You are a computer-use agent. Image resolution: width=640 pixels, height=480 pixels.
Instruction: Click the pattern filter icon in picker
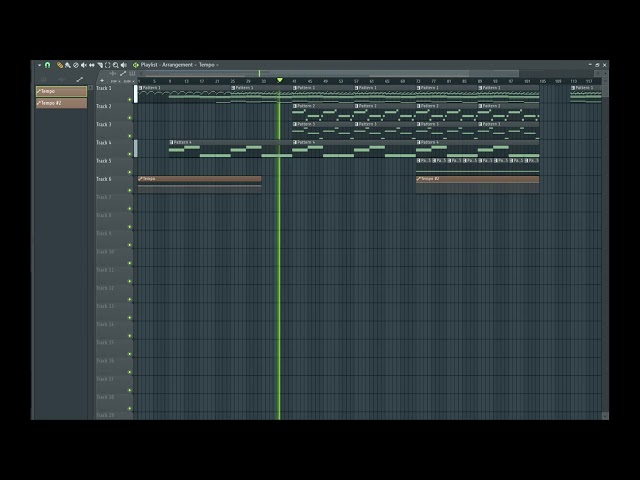(x=43, y=79)
